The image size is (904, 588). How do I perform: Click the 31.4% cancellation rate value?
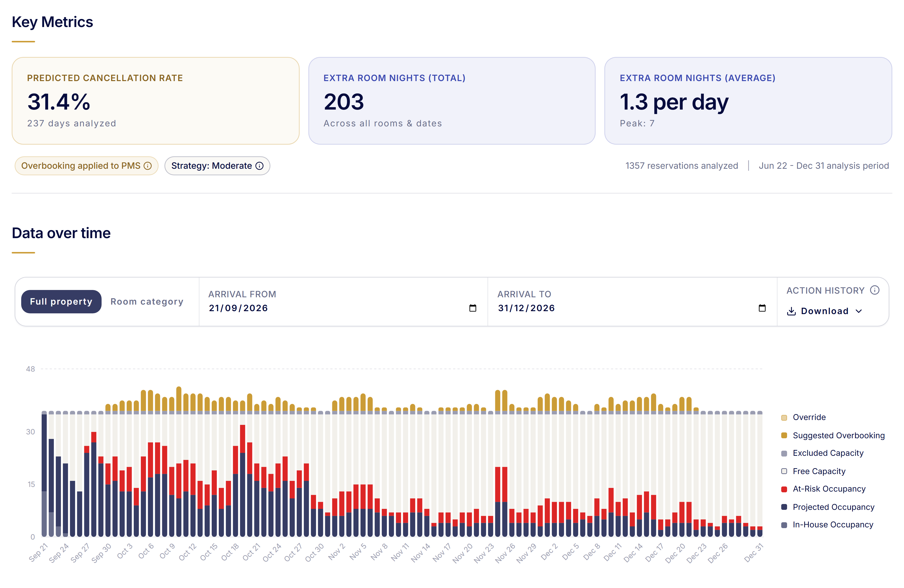pyautogui.click(x=59, y=102)
